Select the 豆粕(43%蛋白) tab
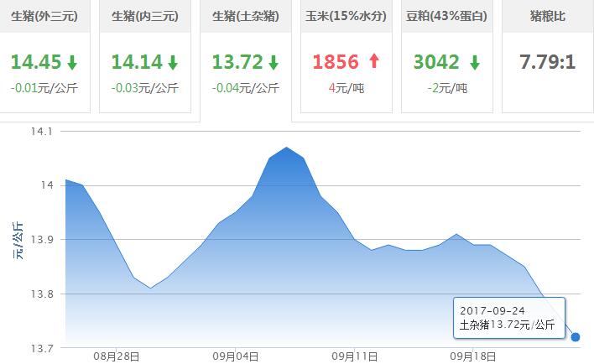This screenshot has height=364, width=594. (447, 16)
